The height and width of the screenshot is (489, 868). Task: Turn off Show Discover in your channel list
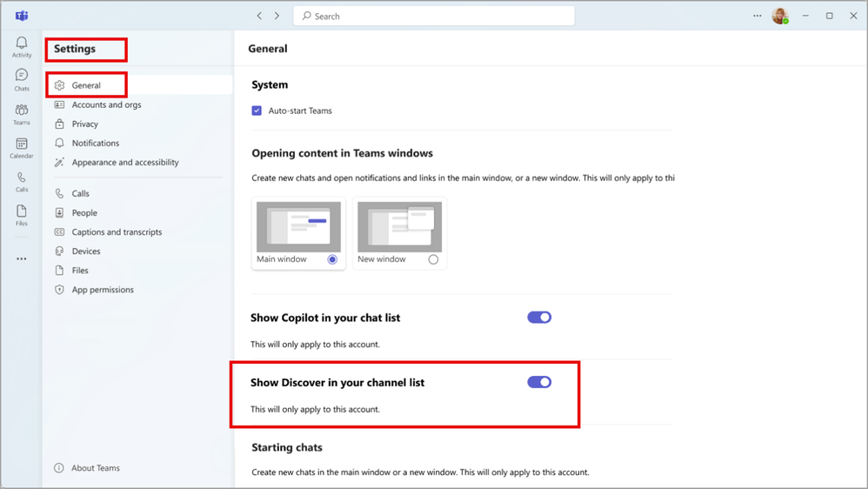click(x=539, y=382)
